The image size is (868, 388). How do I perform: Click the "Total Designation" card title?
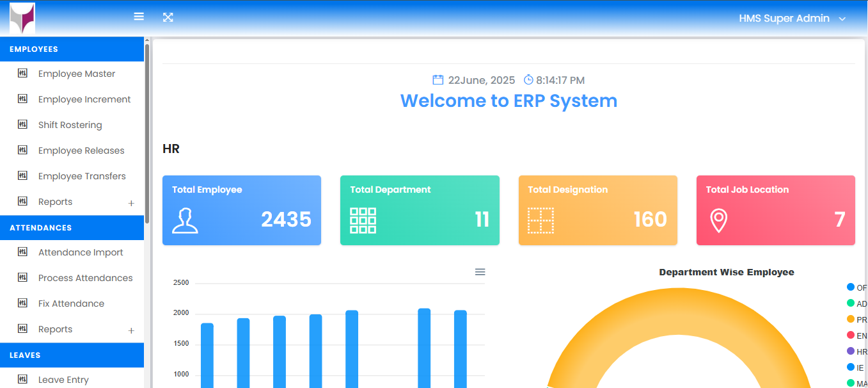[568, 190]
